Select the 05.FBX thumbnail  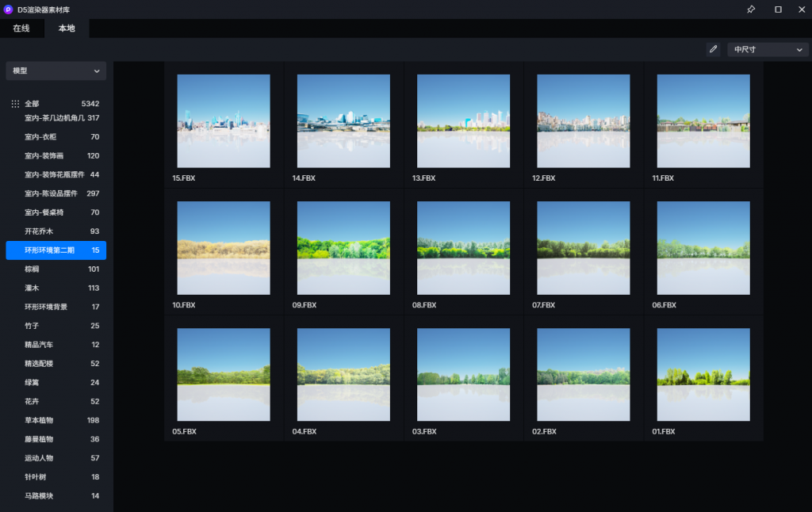224,374
